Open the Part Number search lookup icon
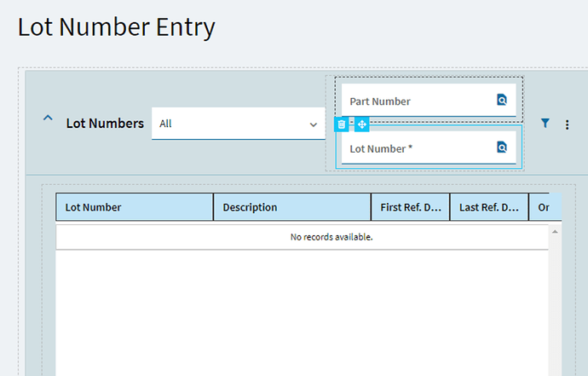588x376 pixels. 502,100
